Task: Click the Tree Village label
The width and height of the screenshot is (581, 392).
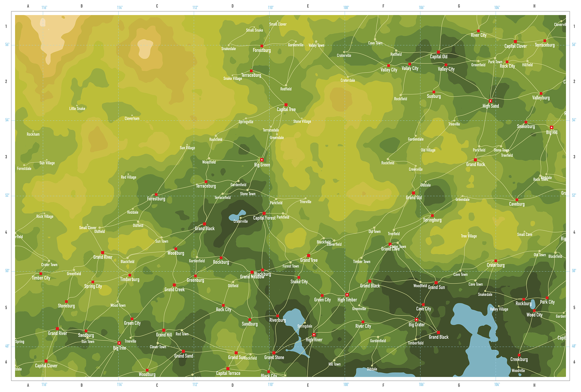Action: (x=469, y=236)
